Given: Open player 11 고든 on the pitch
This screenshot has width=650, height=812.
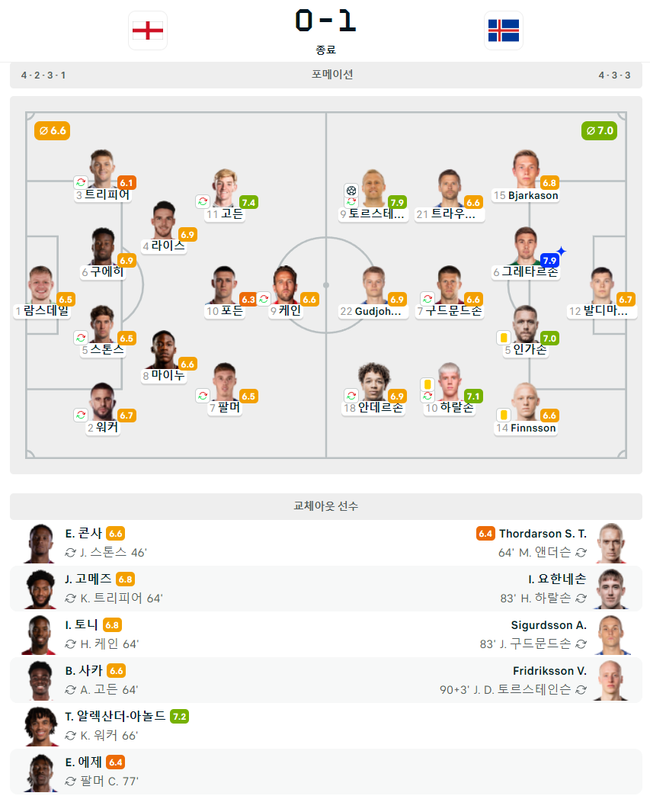Looking at the screenshot, I should (x=225, y=196).
